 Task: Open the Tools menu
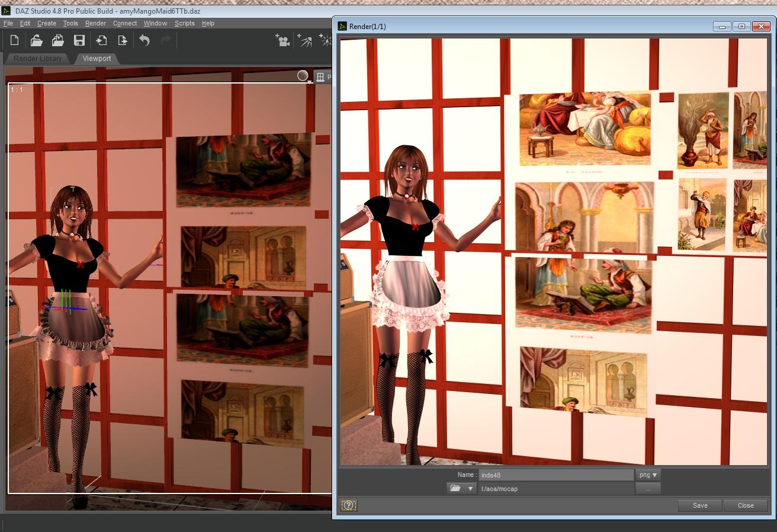point(70,23)
